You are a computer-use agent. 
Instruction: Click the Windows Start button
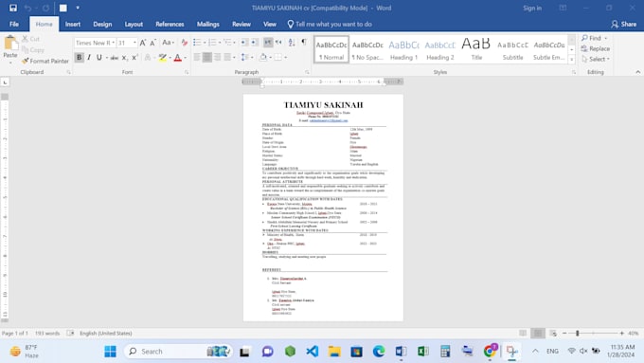coord(110,351)
